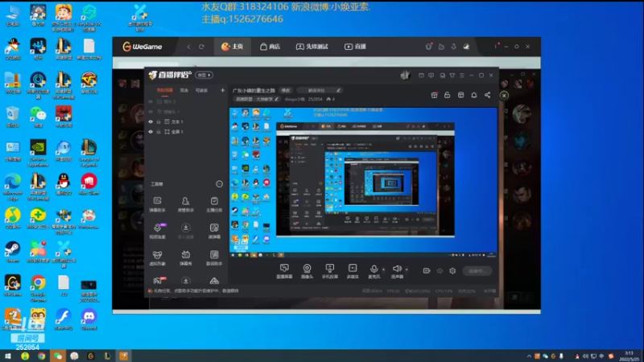Image resolution: width=644 pixels, height=362 pixels.
Task: Select the 全屏 1 layer row
Action: click(x=187, y=132)
